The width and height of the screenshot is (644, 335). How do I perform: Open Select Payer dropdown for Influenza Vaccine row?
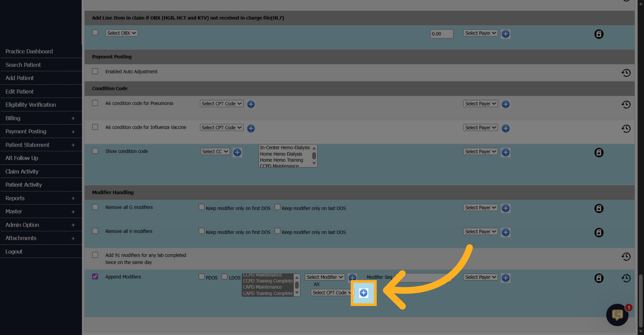point(480,128)
